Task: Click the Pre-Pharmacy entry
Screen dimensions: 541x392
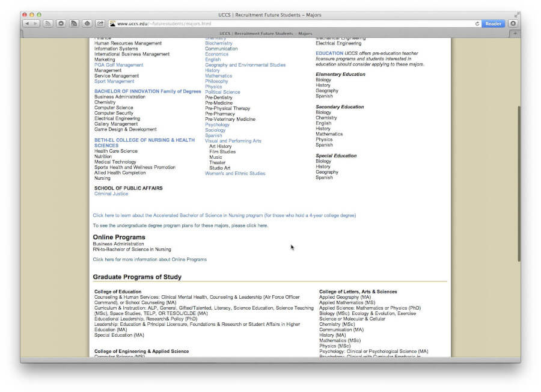Action: point(220,114)
